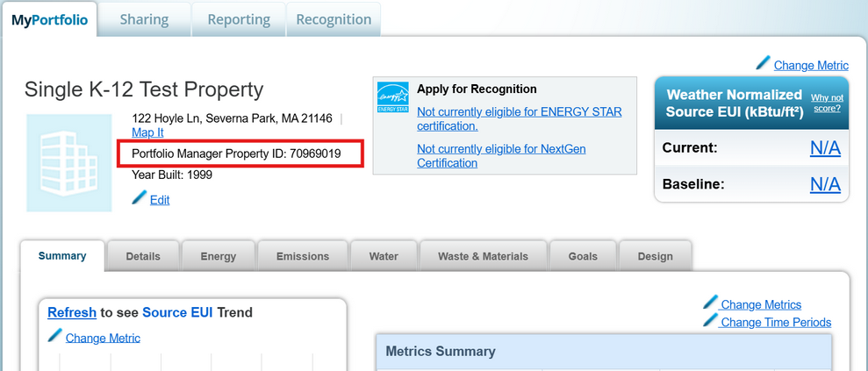Open Not currently eligible for NextGen Certification link
This screenshot has height=371, width=868.
coord(501,156)
